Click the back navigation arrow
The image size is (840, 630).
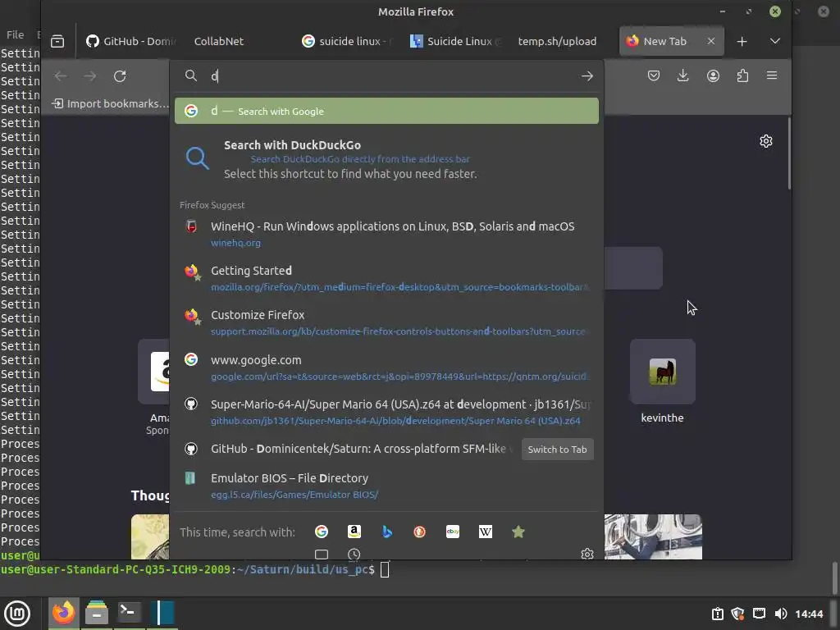coord(61,76)
